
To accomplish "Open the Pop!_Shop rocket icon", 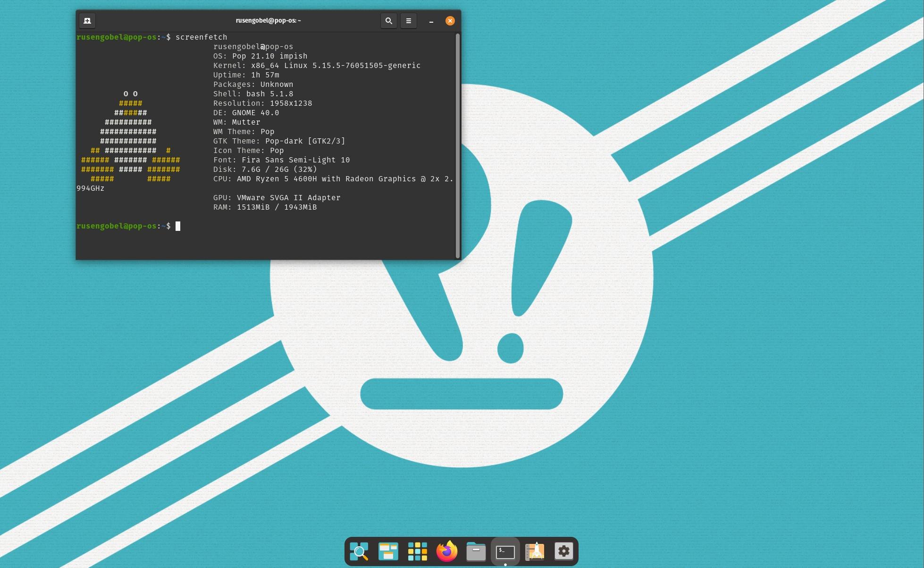I will coord(535,551).
